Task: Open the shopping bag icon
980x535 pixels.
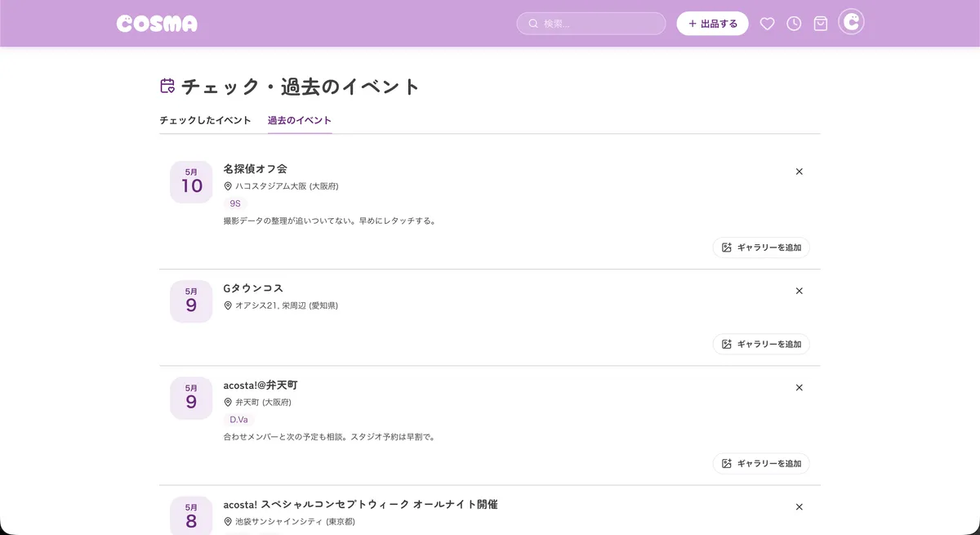Action: tap(821, 24)
